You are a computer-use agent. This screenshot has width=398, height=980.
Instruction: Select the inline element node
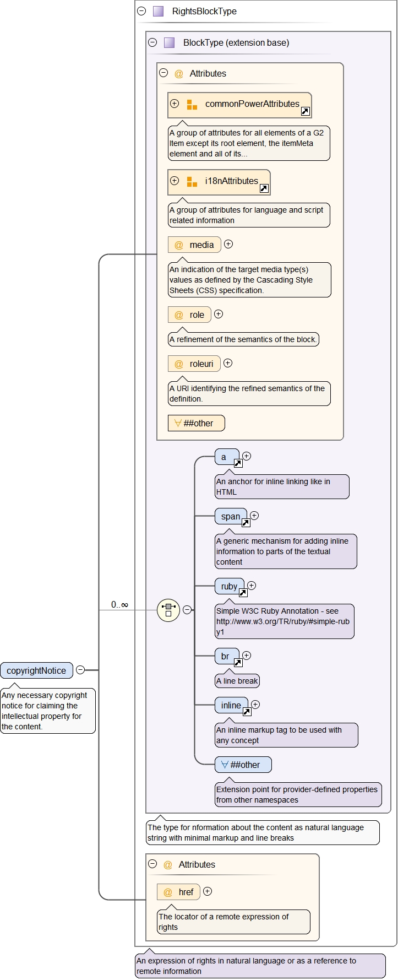pyautogui.click(x=231, y=705)
